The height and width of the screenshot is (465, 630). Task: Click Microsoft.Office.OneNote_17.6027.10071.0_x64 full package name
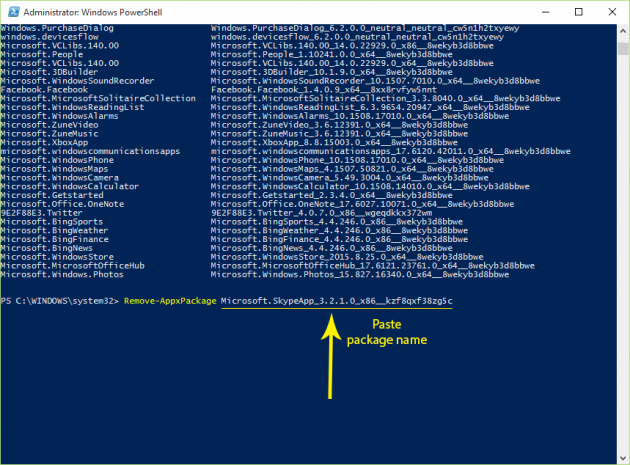[362, 204]
